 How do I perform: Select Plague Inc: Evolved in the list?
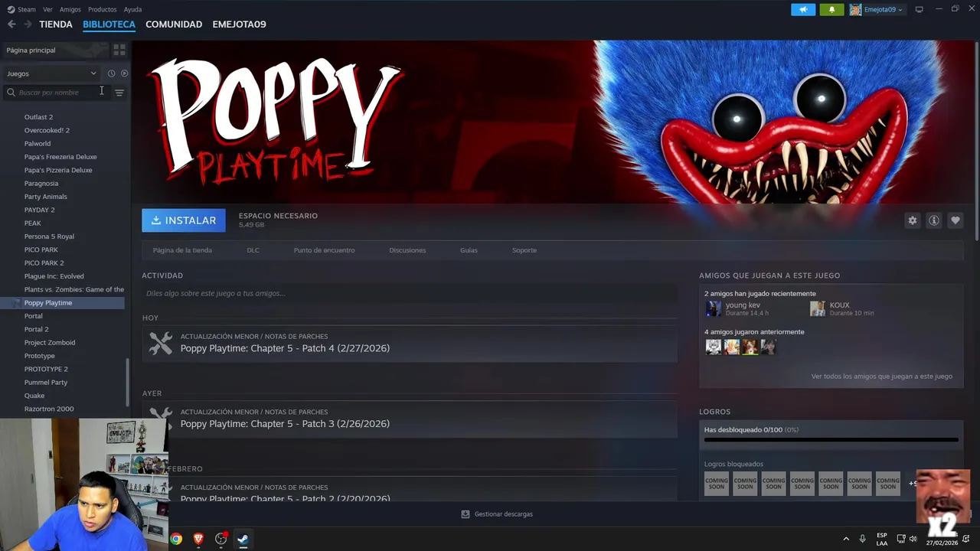54,276
